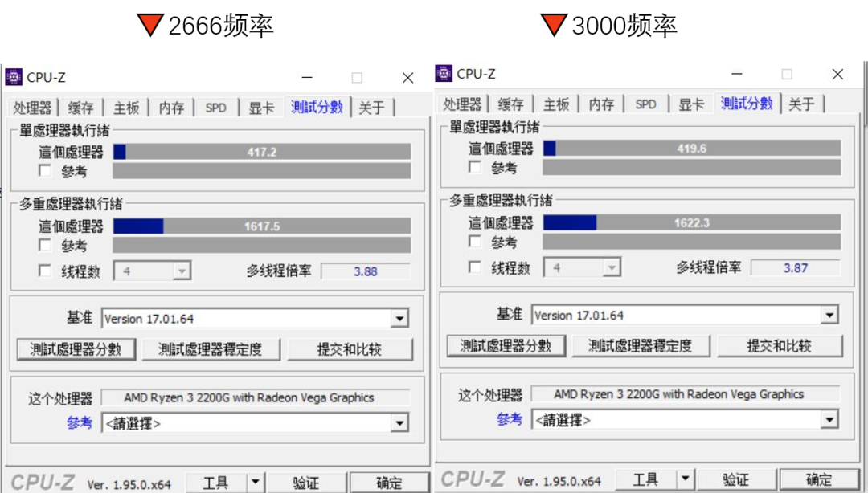Click 測試處理器分數 button in 2666 window
This screenshot has height=493, width=868.
(x=76, y=349)
